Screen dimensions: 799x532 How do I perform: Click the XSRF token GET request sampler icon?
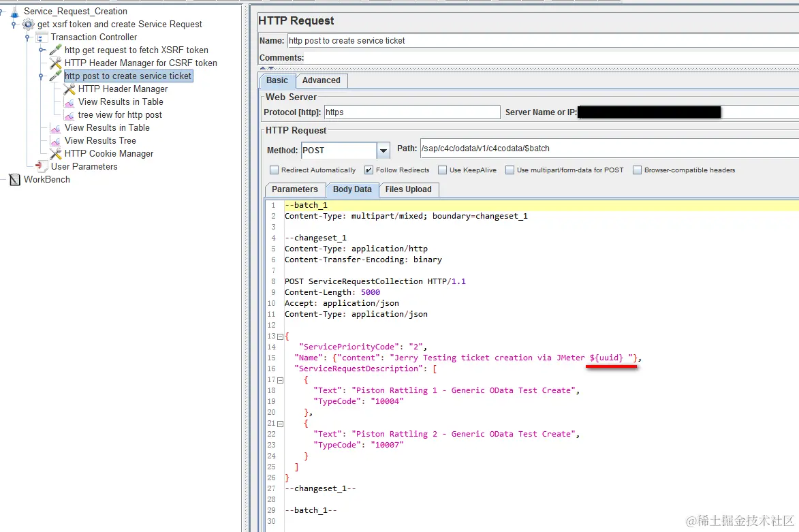coord(56,50)
